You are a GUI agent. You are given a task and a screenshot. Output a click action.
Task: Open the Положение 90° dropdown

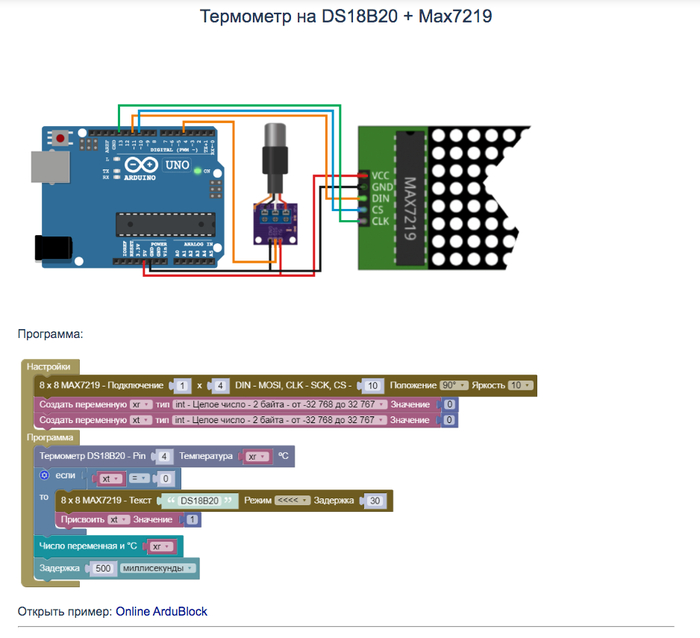click(x=460, y=385)
